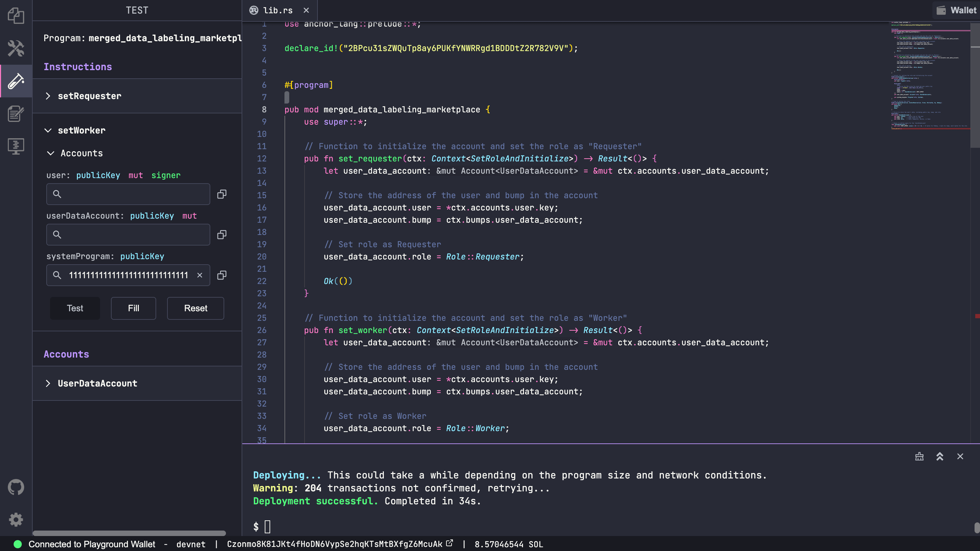Click the Wallet icon at top right
Image resolution: width=980 pixels, height=551 pixels.
tap(941, 10)
